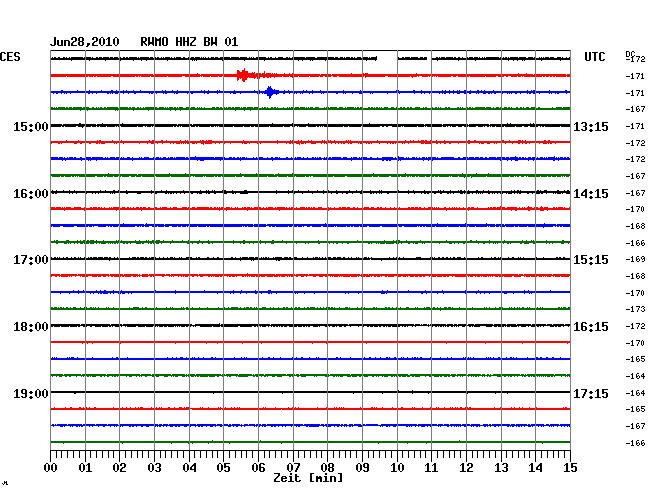Click minute 09 on time axis
This screenshot has width=650, height=494.
coord(362,468)
